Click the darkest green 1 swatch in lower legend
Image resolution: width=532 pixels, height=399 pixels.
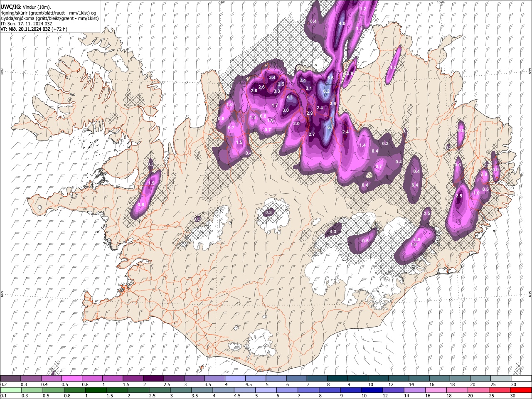point(96,390)
